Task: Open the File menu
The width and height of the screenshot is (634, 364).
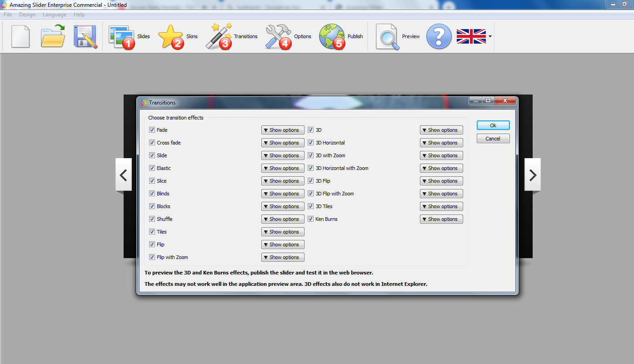Action: (8, 15)
